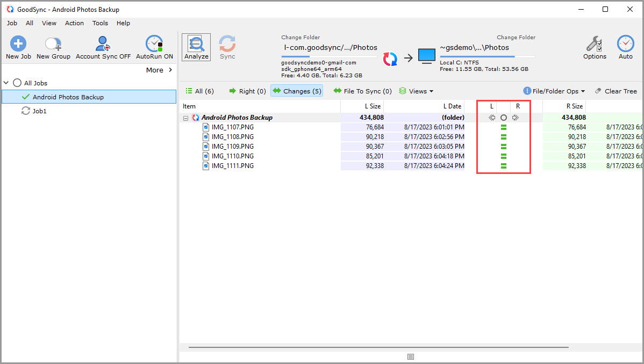The width and height of the screenshot is (644, 364).
Task: Click equal-sign icon for IMG_1110.PNG
Action: (x=504, y=156)
